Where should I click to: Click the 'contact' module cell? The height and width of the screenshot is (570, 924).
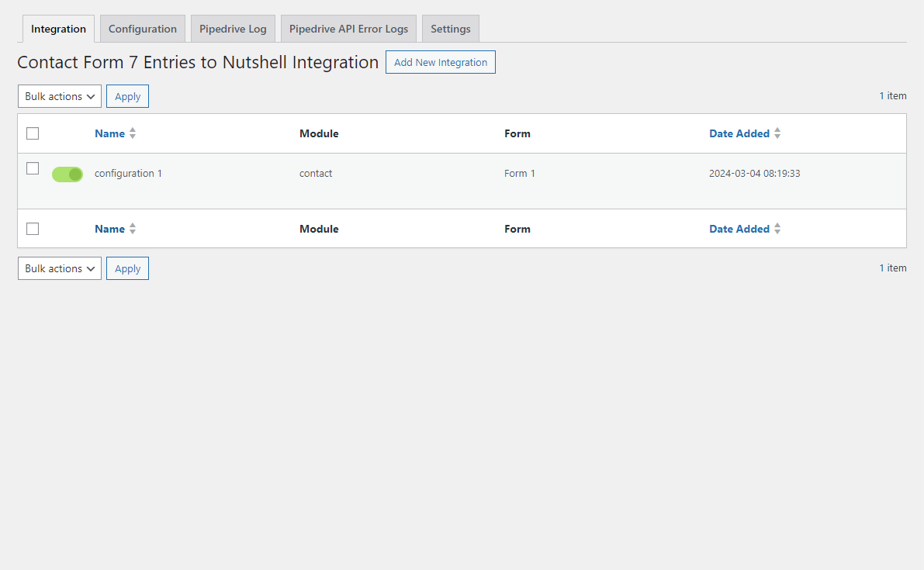pyautogui.click(x=316, y=174)
